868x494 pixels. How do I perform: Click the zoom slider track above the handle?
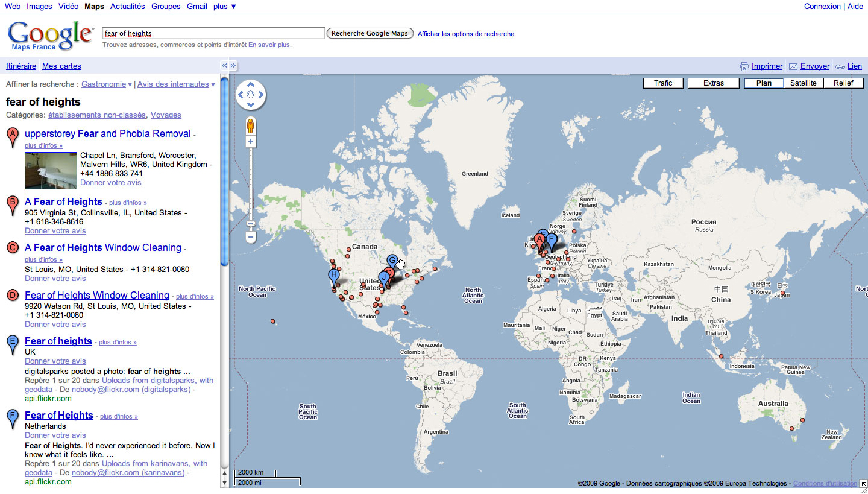(251, 184)
